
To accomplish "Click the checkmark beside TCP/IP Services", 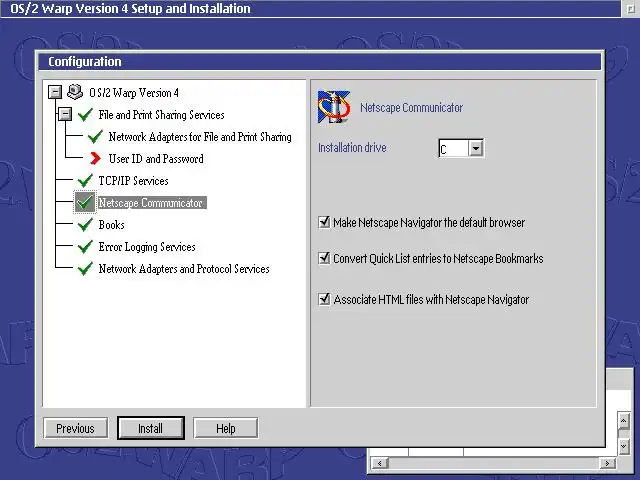I will point(85,180).
